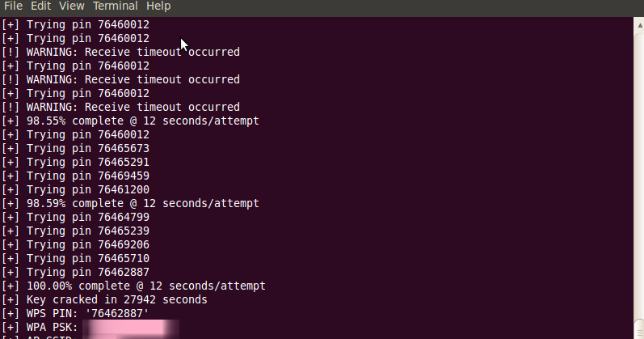Click the WPS PIN '76462887' line
This screenshot has height=339, width=644.
(x=75, y=313)
